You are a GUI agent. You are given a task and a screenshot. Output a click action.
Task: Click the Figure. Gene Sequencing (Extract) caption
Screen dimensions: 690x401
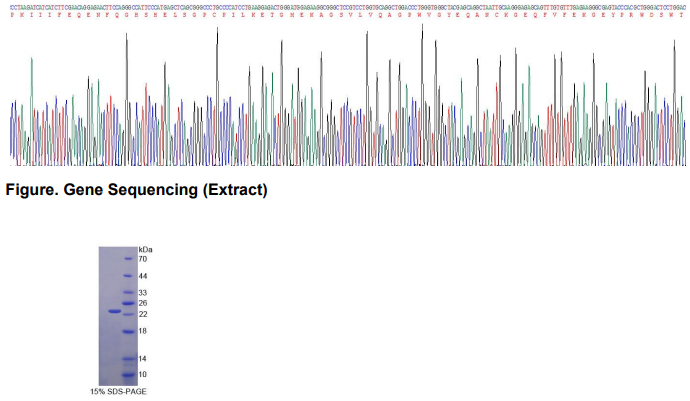(135, 189)
